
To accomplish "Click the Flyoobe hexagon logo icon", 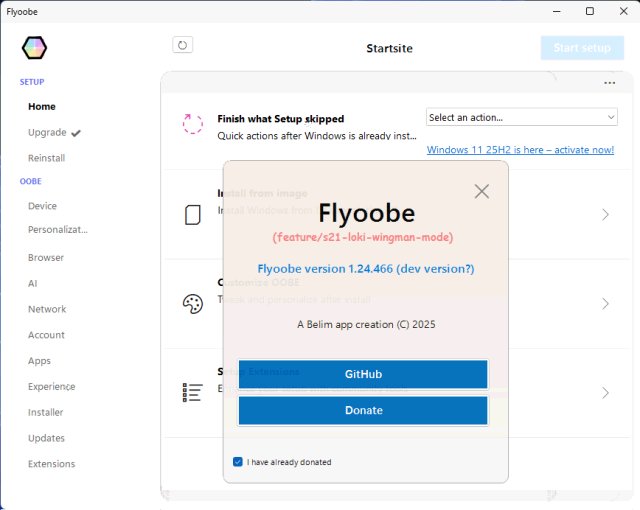I will click(x=34, y=48).
